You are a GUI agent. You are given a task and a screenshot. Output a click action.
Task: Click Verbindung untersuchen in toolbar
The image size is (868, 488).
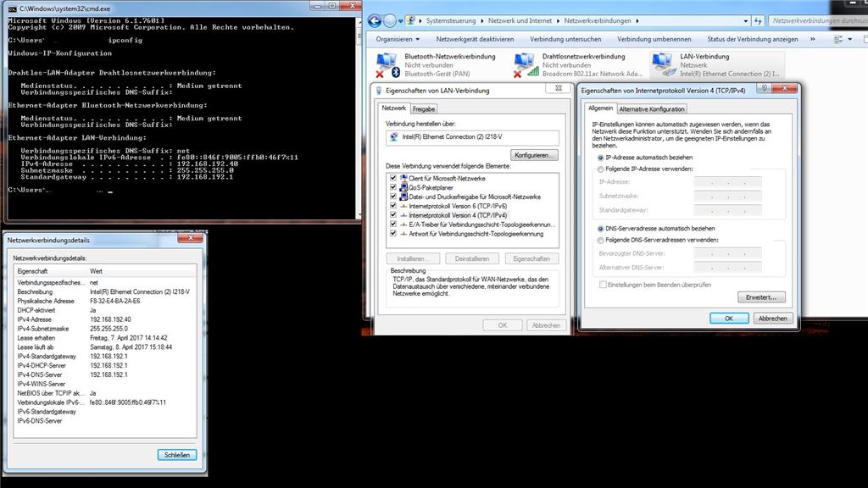pos(565,39)
